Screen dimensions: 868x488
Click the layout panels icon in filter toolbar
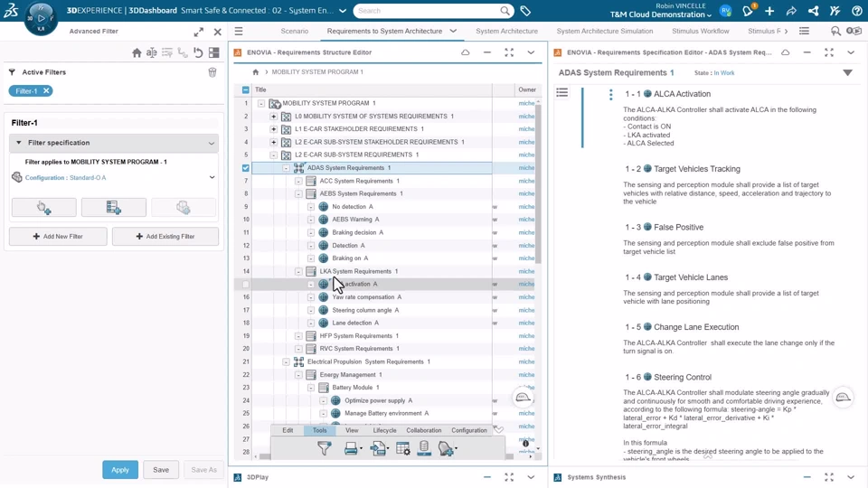coord(213,52)
